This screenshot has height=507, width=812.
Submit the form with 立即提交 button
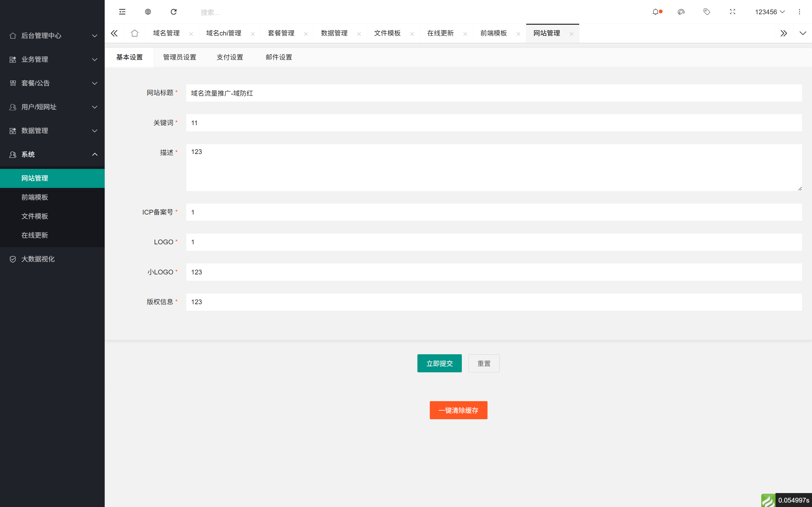(439, 363)
